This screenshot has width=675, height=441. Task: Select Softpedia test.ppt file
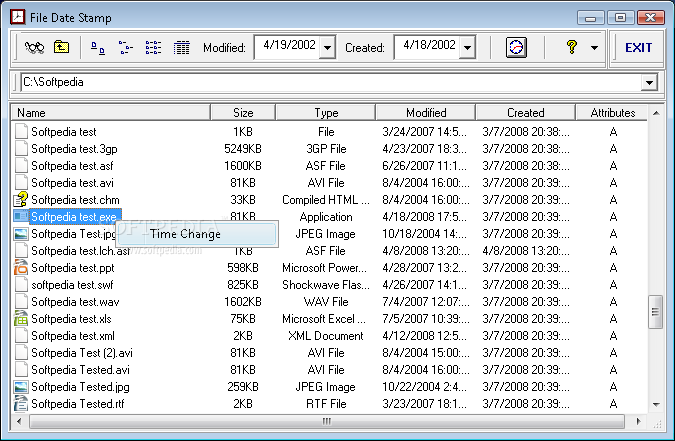73,268
